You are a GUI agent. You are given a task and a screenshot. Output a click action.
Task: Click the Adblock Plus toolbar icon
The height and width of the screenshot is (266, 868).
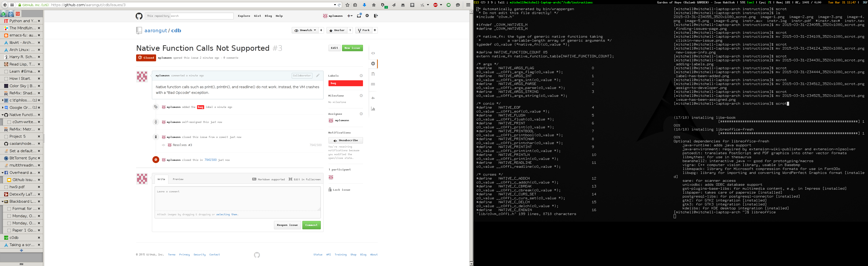coord(435,5)
